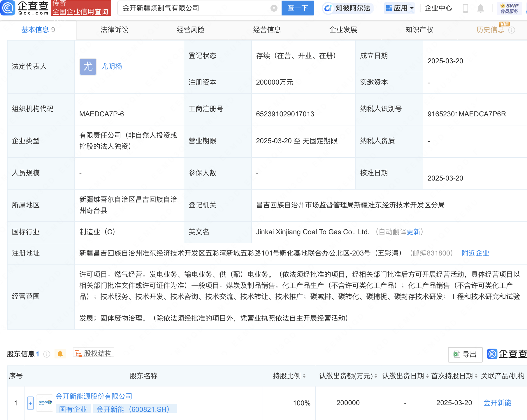
Task: Switch to 经营信息 tab
Action: coord(267,30)
